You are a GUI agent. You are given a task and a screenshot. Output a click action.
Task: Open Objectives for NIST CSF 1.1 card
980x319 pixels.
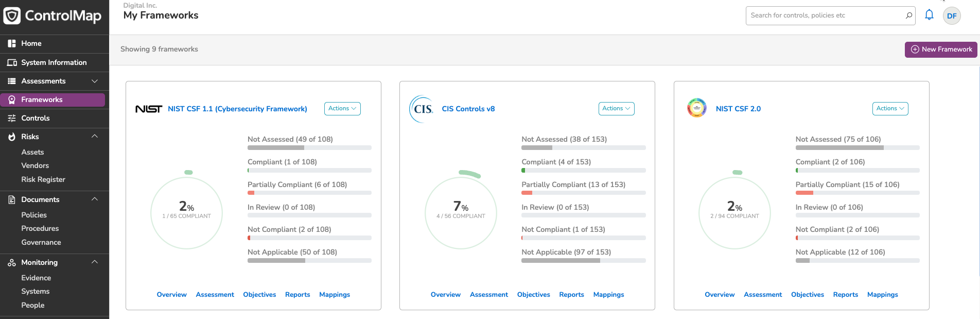tap(259, 295)
